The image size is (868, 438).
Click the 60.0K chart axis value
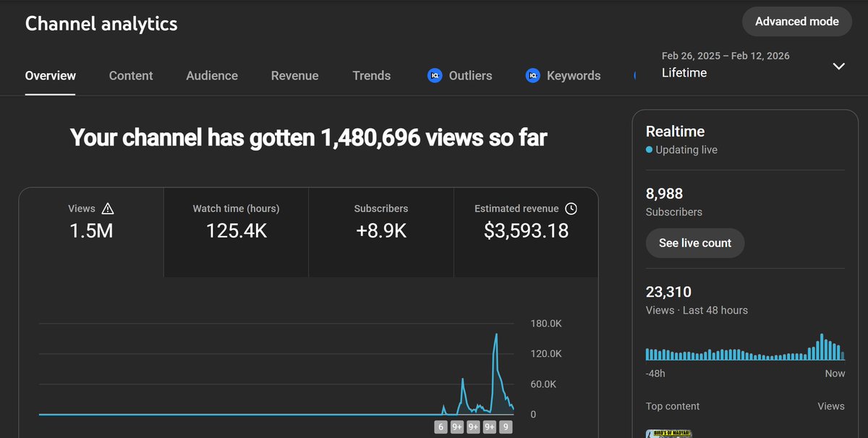pos(543,384)
